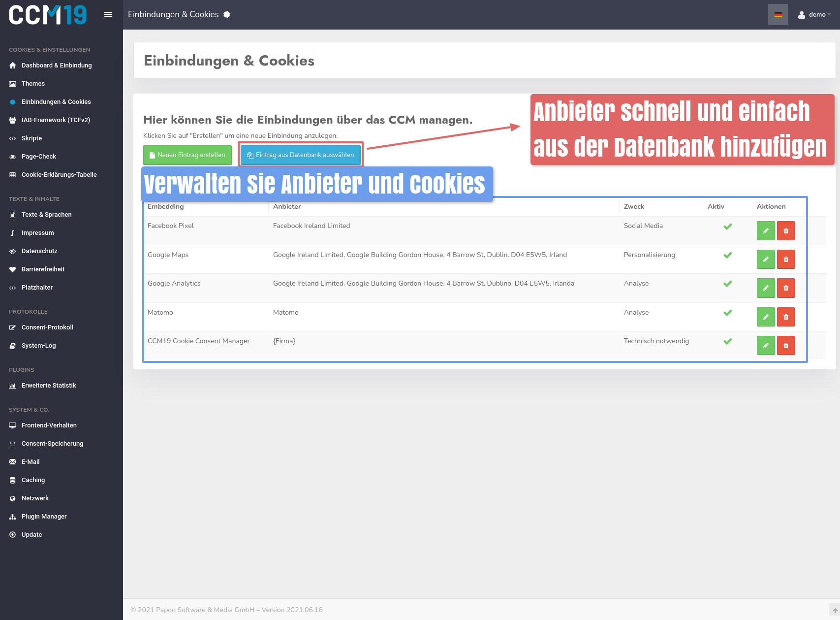Open the Plugin Manager
840x620 pixels.
pyautogui.click(x=44, y=517)
